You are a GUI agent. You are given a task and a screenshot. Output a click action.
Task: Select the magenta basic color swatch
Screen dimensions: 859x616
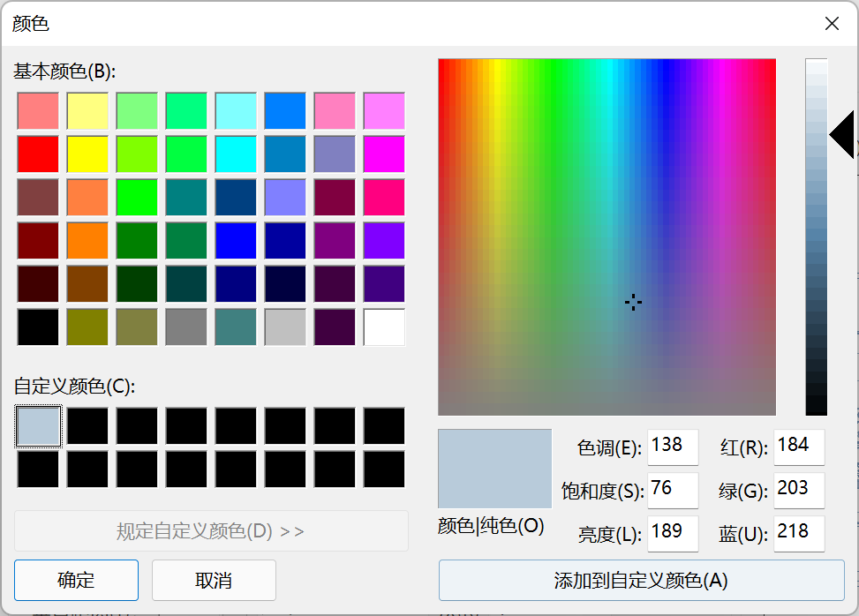point(384,154)
